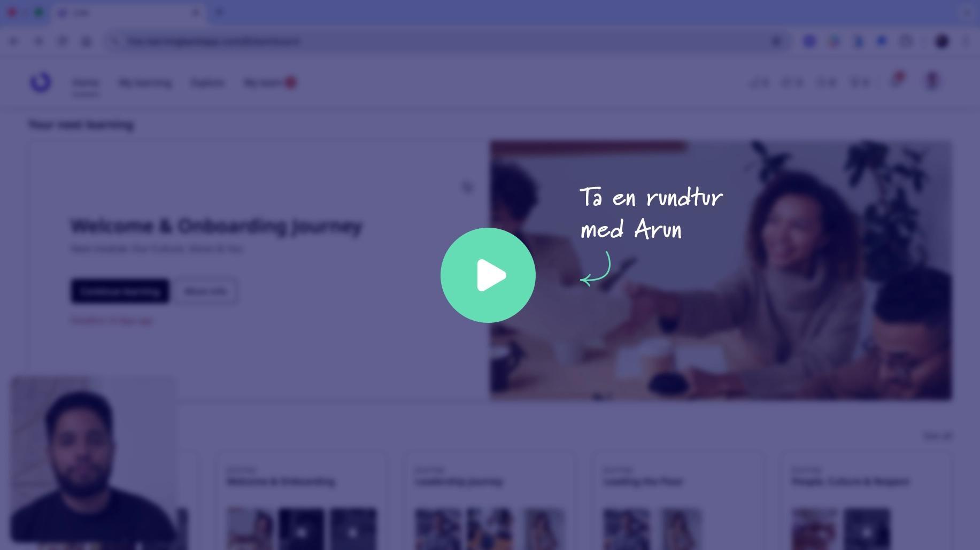Click the browser reload icon
Screen dimensions: 980x550
coord(63,41)
